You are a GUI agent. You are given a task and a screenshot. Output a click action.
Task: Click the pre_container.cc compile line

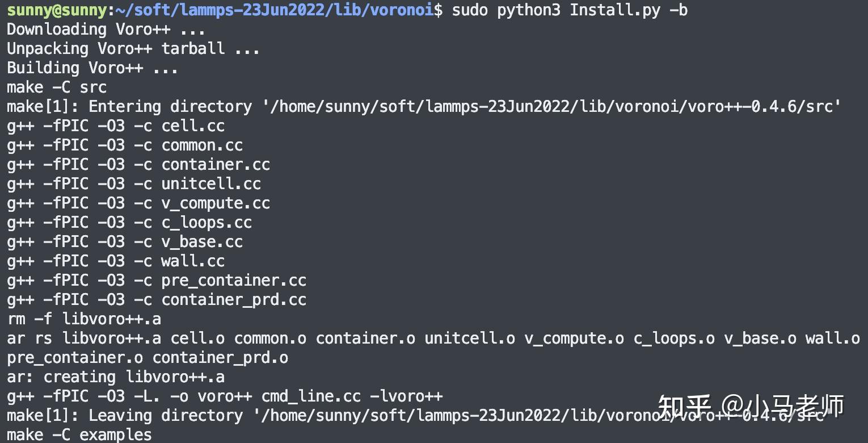(x=157, y=280)
